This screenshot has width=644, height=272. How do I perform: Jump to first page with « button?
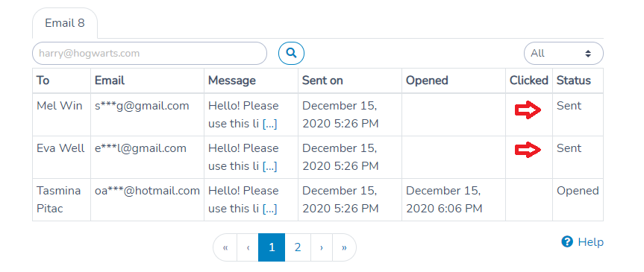(x=225, y=247)
